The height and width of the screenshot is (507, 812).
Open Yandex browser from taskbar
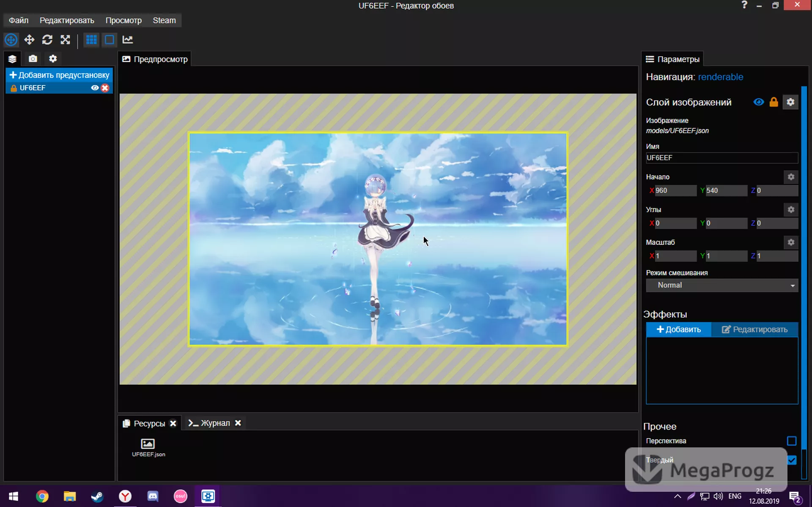pyautogui.click(x=125, y=496)
